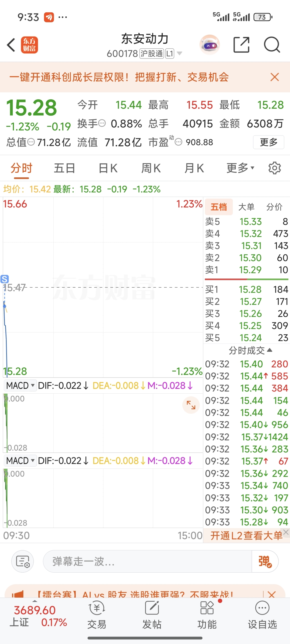Tap the 卖1 15.29 row

[x=247, y=270]
